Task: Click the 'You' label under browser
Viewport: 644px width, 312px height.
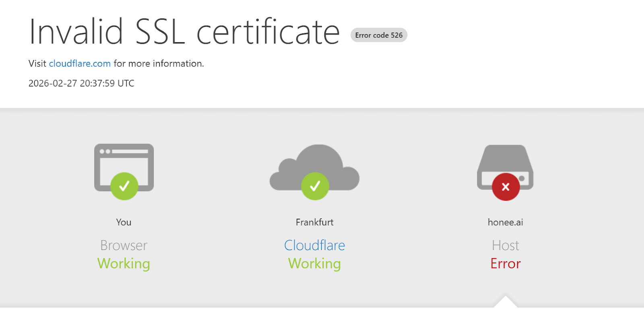Action: point(124,222)
